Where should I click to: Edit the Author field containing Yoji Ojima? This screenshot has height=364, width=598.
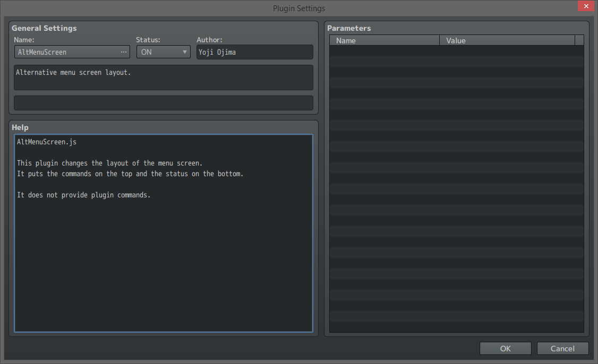pyautogui.click(x=254, y=51)
